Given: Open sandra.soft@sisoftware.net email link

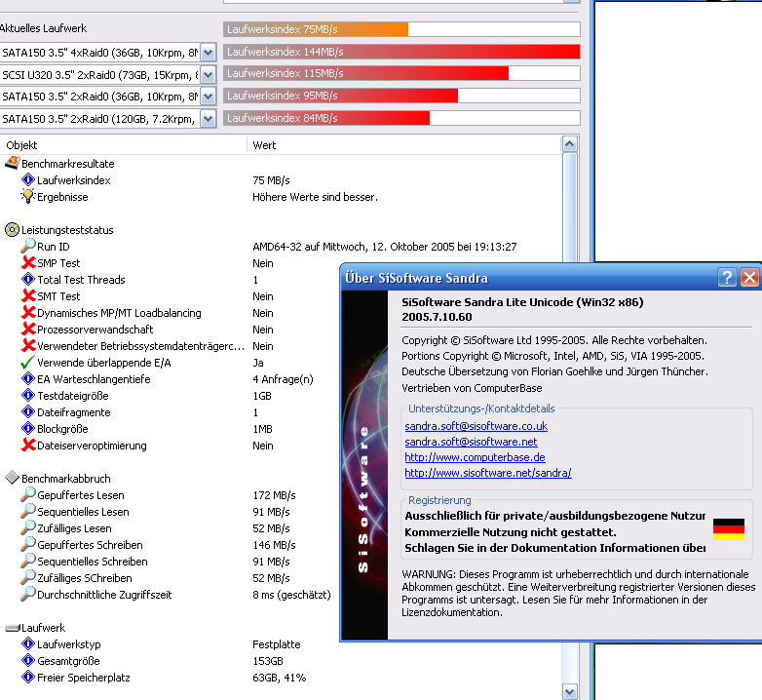Looking at the screenshot, I should (471, 442).
